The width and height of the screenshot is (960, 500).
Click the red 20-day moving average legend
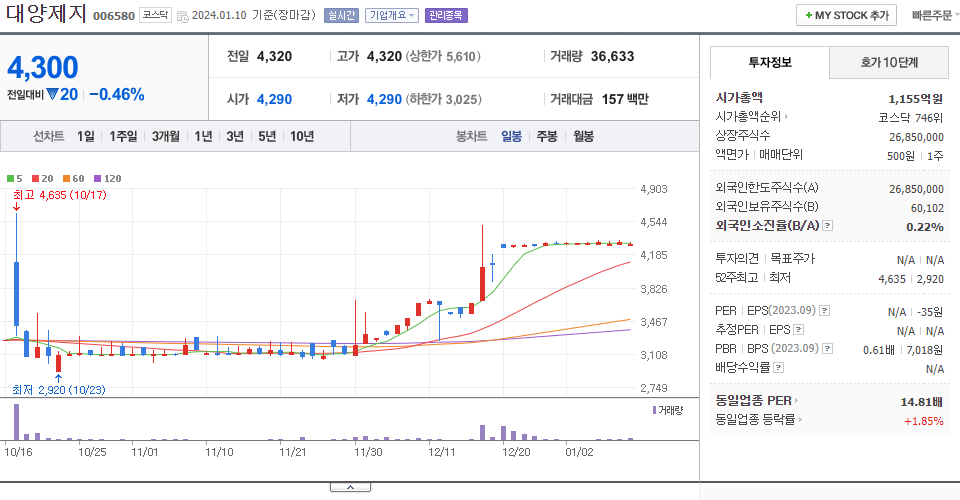pos(42,179)
